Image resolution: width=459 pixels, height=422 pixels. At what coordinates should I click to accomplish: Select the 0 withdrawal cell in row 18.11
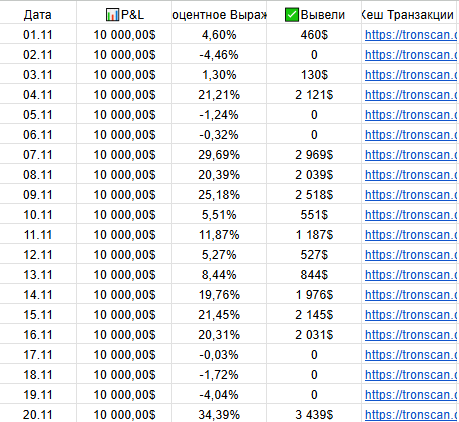pos(314,374)
